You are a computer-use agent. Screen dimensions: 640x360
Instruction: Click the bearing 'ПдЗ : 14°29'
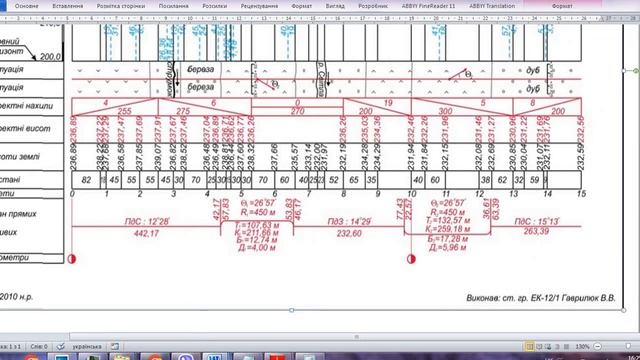[349, 222]
